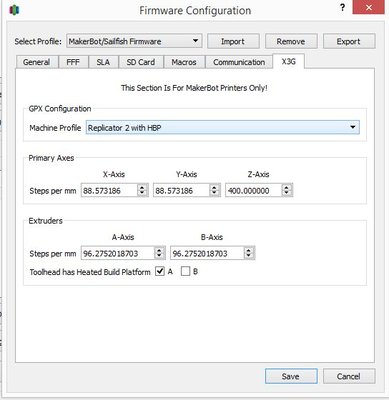This screenshot has width=389, height=400.
Task: Click the 'Toolhead has Heated Build Platform' label
Action: pos(90,272)
